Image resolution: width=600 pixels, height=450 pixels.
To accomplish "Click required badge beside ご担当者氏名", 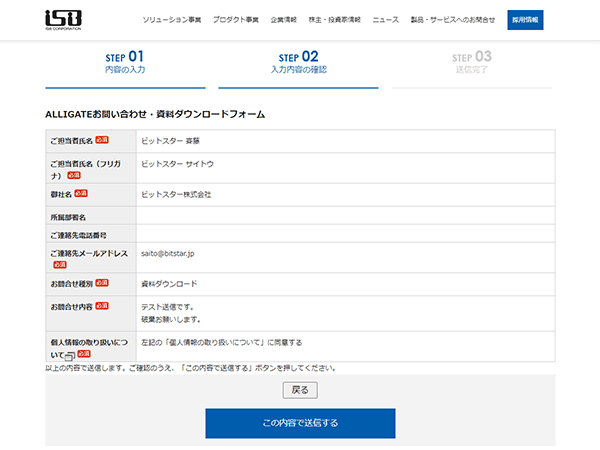I will click(x=102, y=140).
